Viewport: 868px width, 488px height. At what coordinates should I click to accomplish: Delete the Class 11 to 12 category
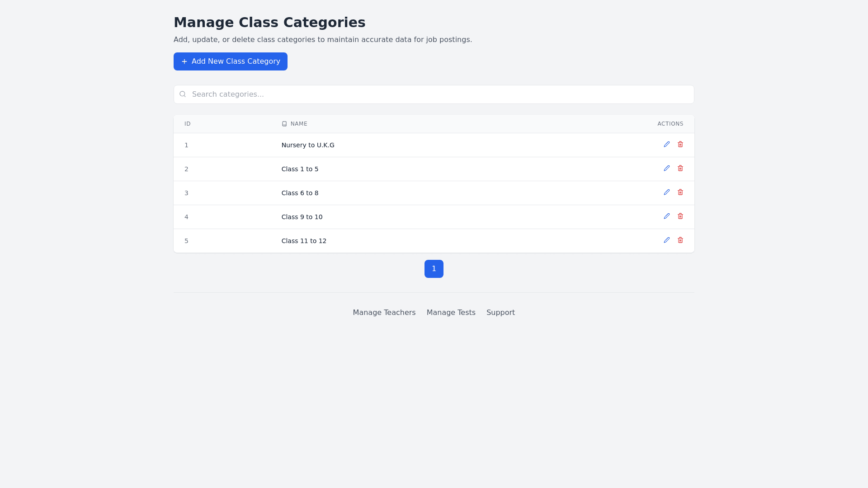point(680,240)
